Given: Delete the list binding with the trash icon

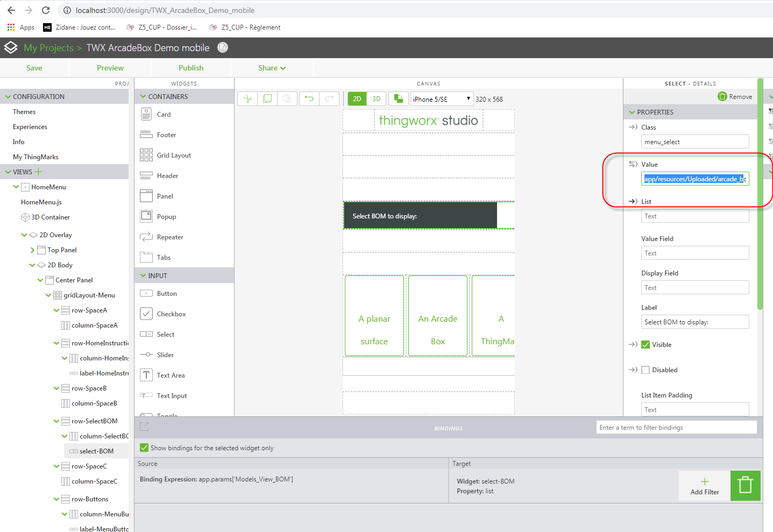Looking at the screenshot, I should click(745, 485).
